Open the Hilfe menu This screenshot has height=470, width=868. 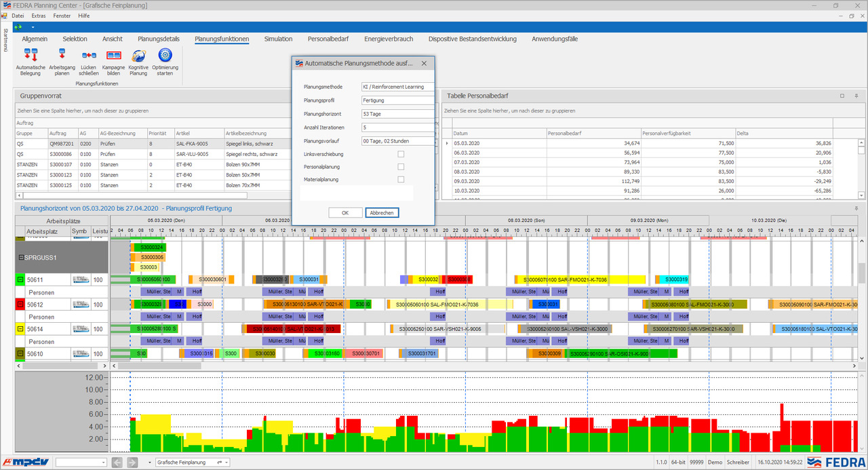pyautogui.click(x=83, y=16)
